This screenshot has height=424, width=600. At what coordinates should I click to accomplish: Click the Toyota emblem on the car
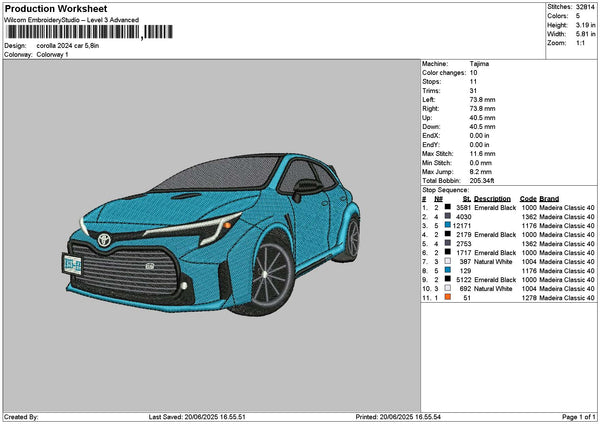pos(104,240)
